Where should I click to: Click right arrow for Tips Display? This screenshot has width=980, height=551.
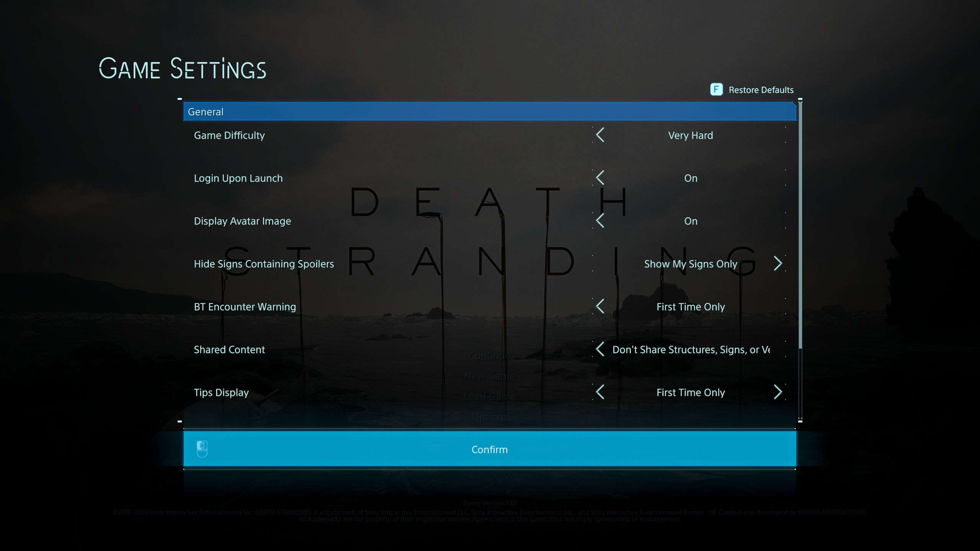click(x=777, y=392)
